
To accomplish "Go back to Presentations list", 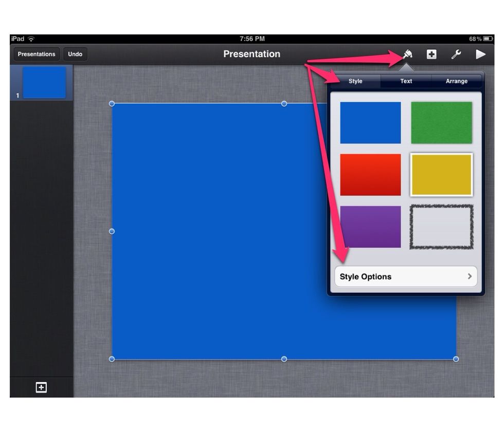I will click(x=36, y=54).
